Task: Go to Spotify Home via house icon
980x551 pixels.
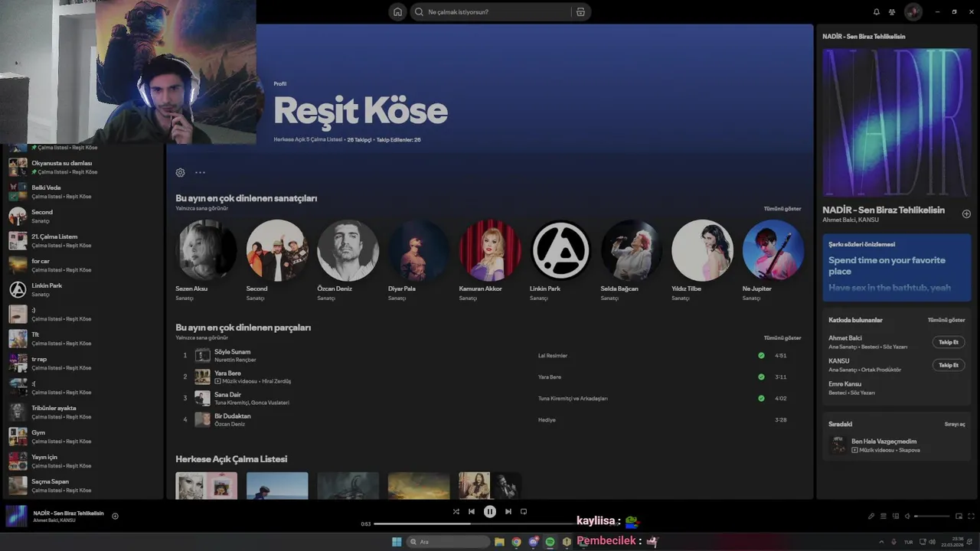Action: (x=397, y=12)
